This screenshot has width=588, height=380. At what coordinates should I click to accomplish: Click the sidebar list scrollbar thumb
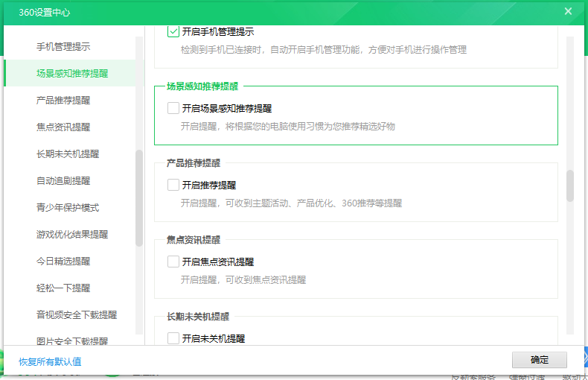pos(139,198)
